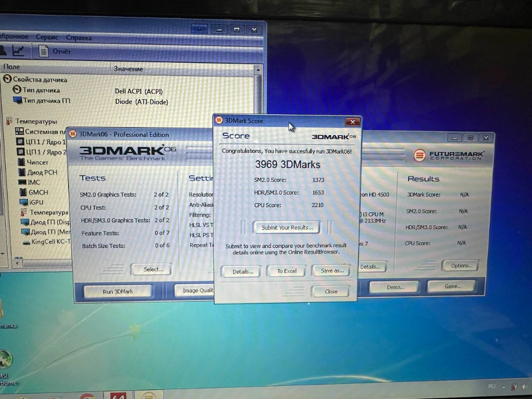
Task: Click the Save as button
Action: pos(332,270)
